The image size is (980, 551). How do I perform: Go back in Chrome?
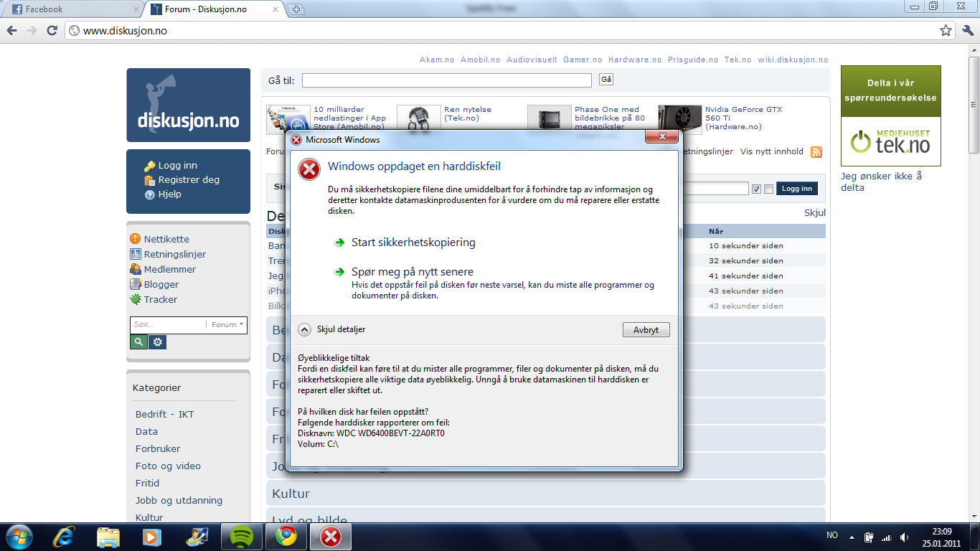[x=12, y=31]
